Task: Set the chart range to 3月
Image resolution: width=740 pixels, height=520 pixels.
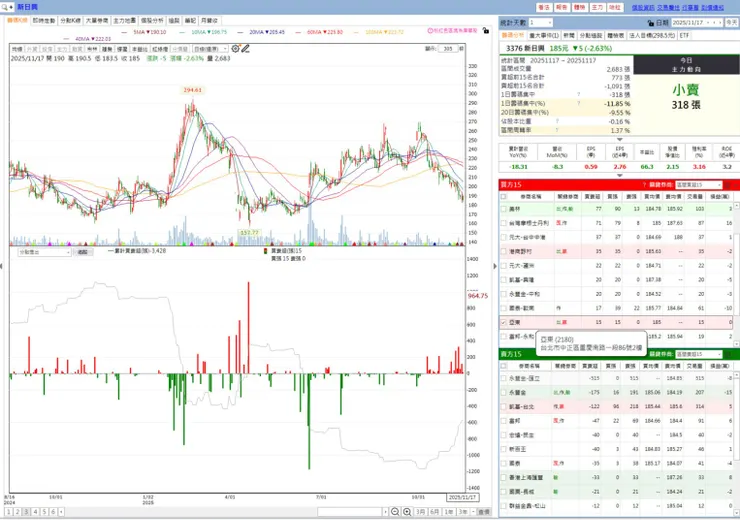Action: 420,512
